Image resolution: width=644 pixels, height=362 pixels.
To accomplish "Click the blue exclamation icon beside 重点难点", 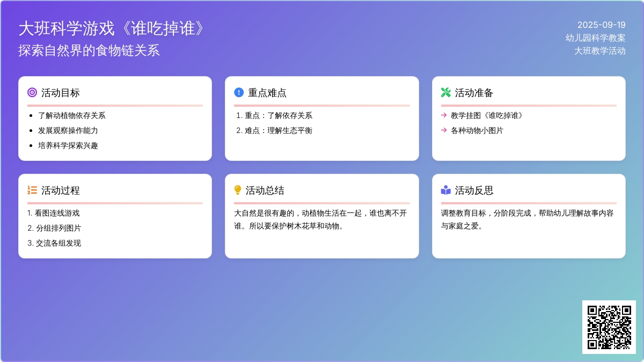I will point(239,93).
